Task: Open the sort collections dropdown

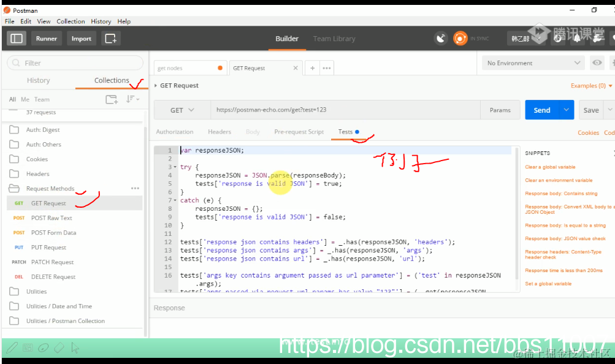Action: (x=133, y=99)
